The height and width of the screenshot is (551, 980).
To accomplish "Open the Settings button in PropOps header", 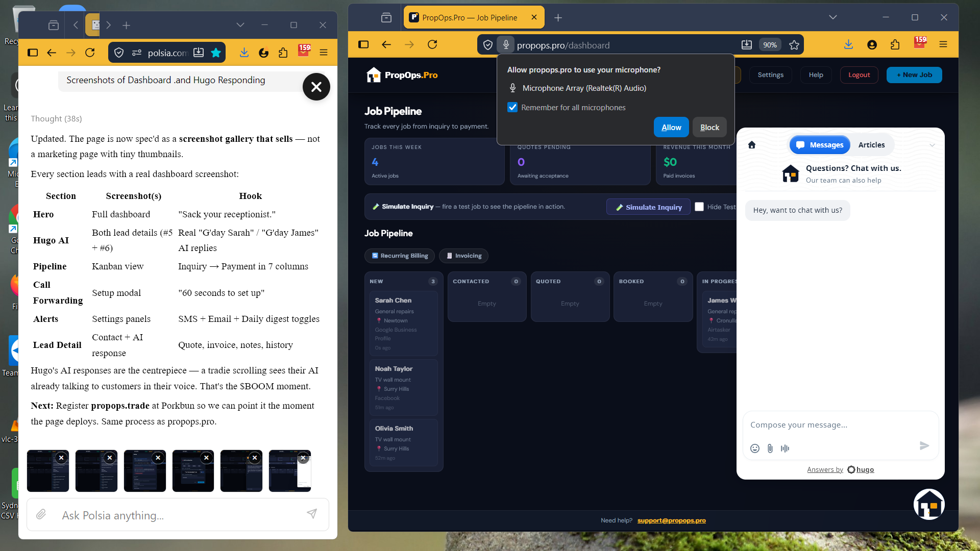I will (x=771, y=75).
